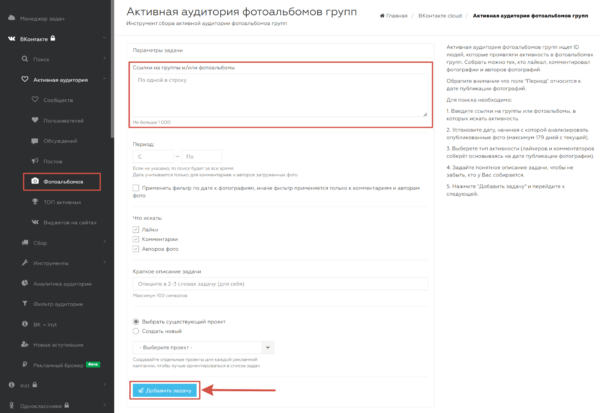Open the ВК + Inst menu item

(45, 325)
